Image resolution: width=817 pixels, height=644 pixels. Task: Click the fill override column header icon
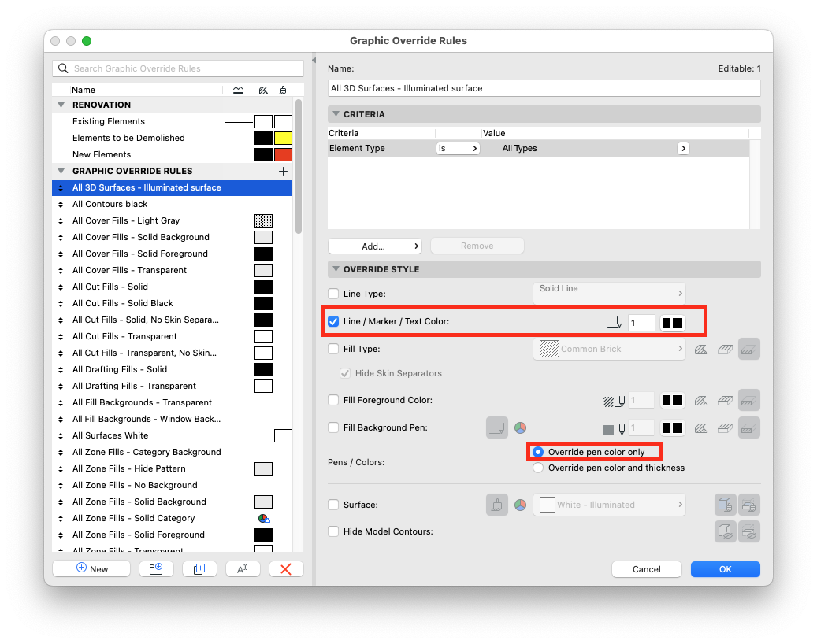(x=262, y=90)
